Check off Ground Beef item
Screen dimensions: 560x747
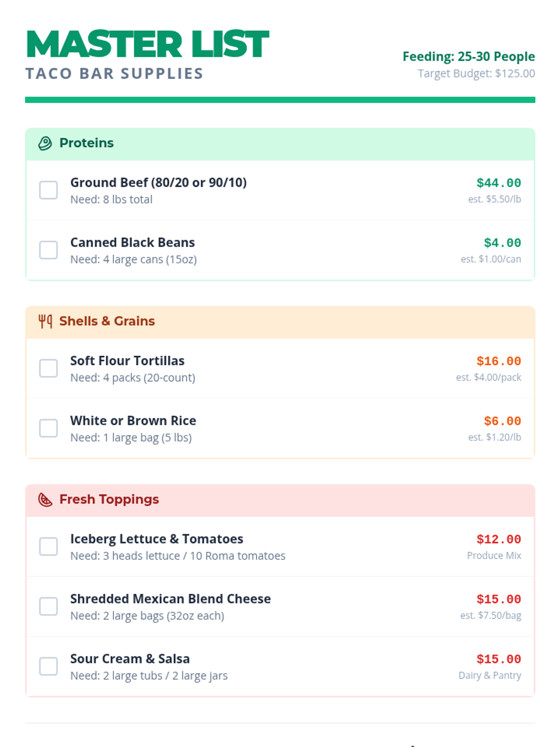(49, 190)
